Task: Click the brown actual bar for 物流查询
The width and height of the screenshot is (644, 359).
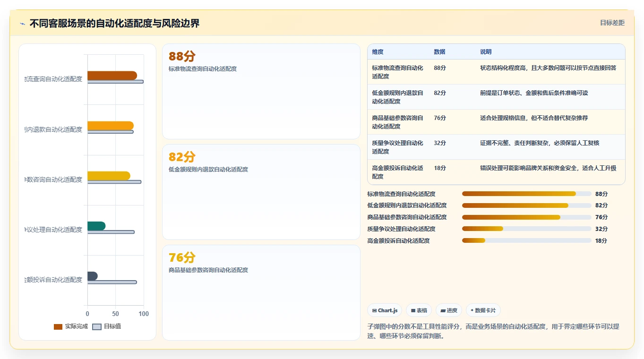Action: [112, 76]
